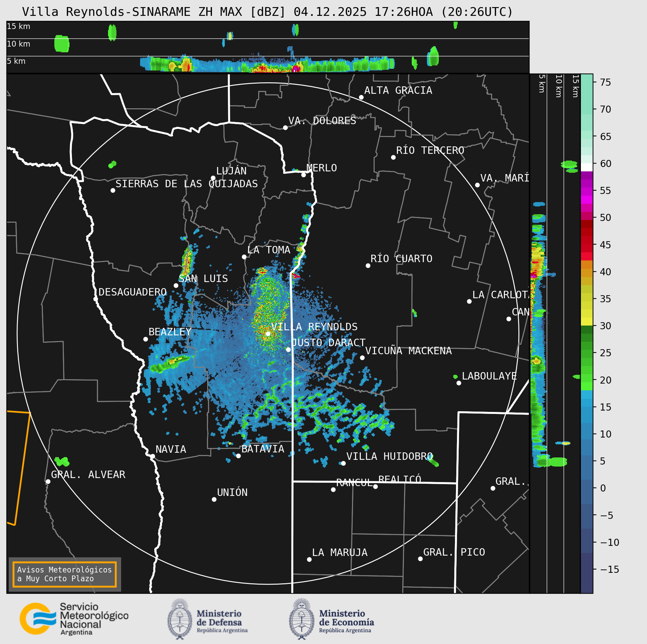Click the GRAL. ALVEAR label

tap(88, 475)
